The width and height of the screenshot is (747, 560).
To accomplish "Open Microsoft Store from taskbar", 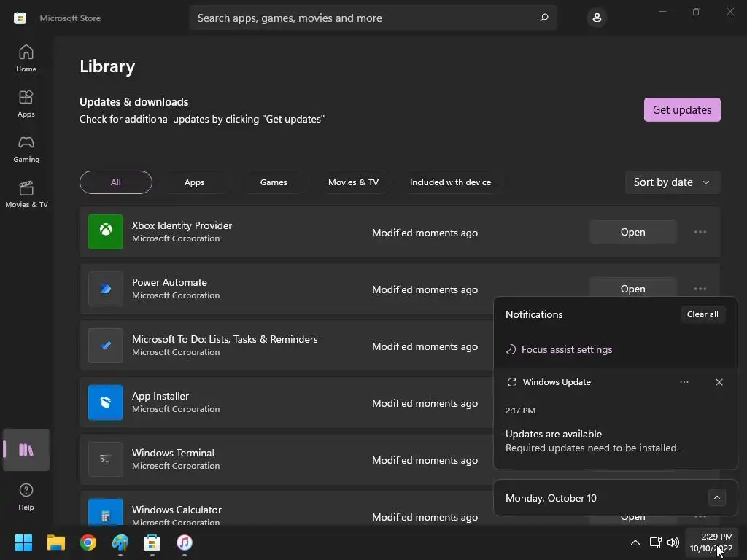I will pyautogui.click(x=152, y=542).
